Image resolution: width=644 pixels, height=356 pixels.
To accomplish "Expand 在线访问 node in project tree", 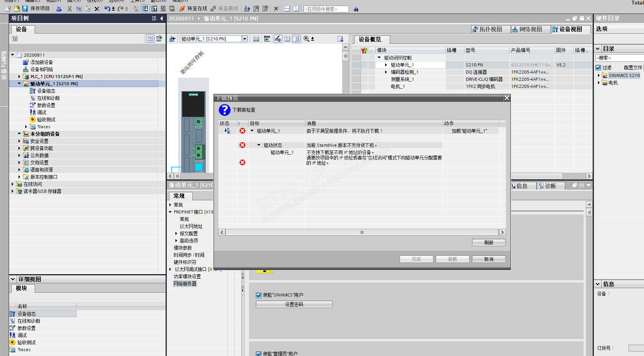I will coord(12,184).
